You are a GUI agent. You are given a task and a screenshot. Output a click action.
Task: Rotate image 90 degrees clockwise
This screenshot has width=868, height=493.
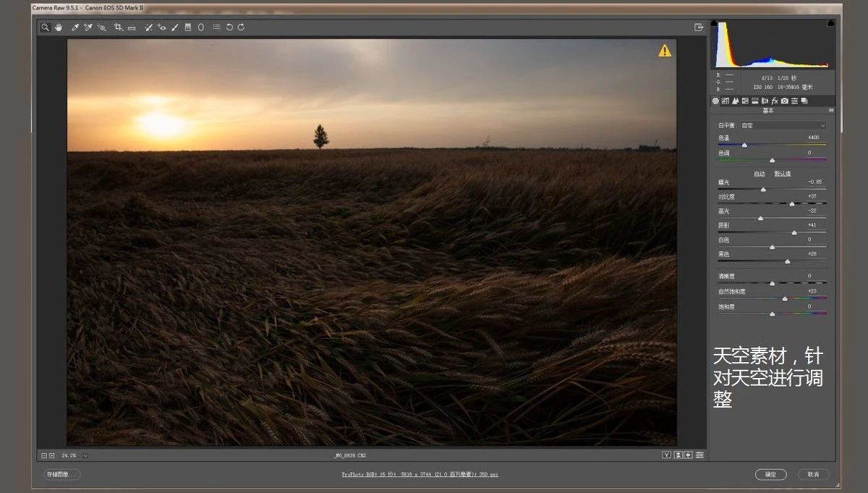pos(241,28)
